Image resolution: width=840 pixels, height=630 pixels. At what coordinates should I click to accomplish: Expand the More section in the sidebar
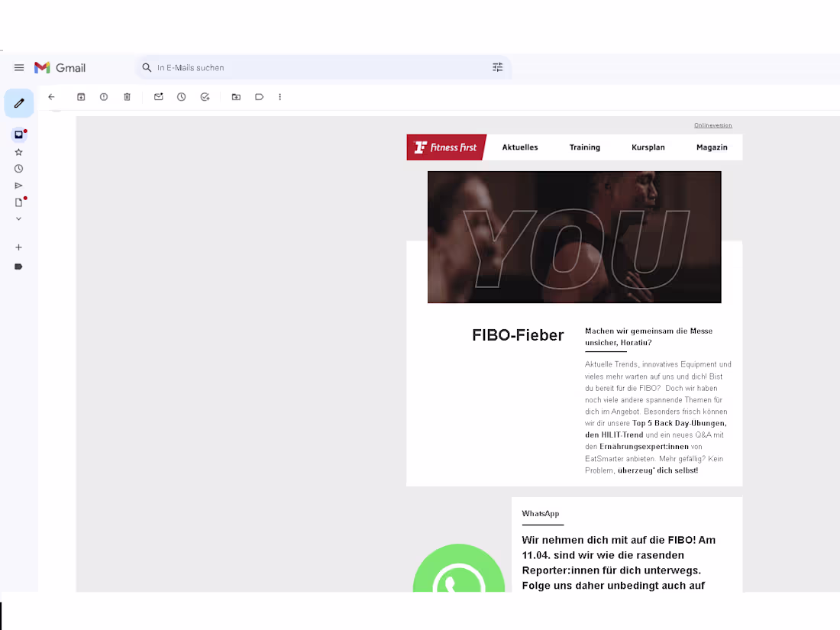tap(18, 218)
